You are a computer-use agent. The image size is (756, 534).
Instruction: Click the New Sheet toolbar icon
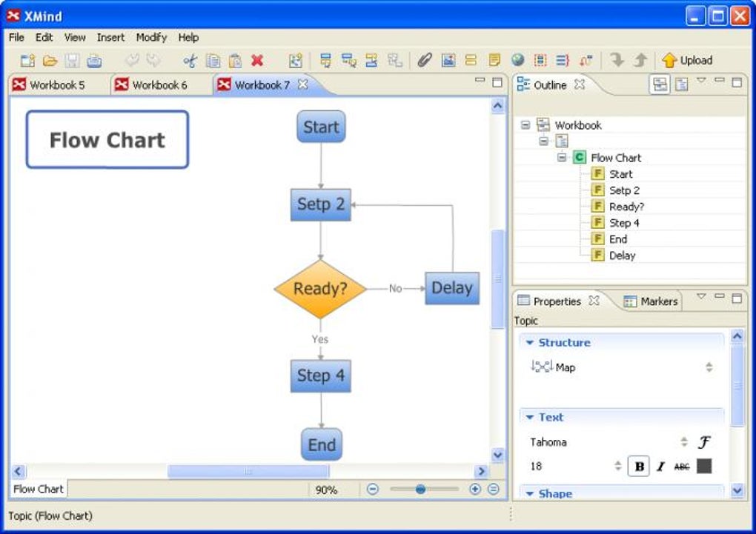coord(296,60)
